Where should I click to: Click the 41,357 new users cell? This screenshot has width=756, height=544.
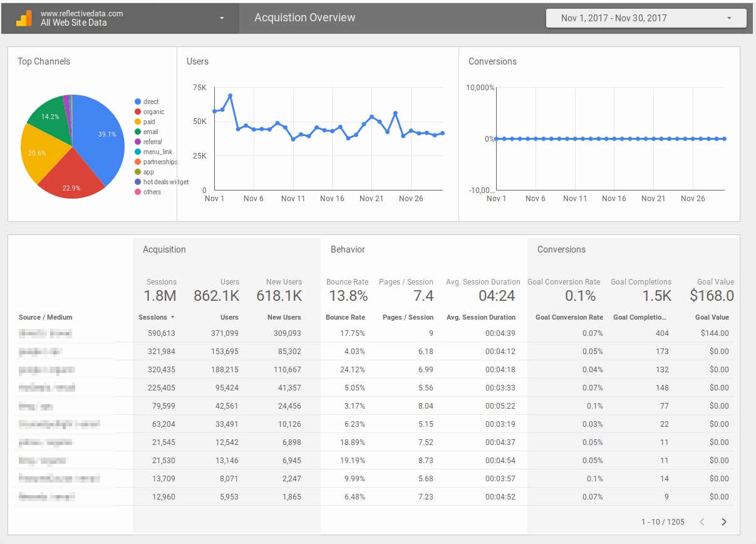(289, 388)
